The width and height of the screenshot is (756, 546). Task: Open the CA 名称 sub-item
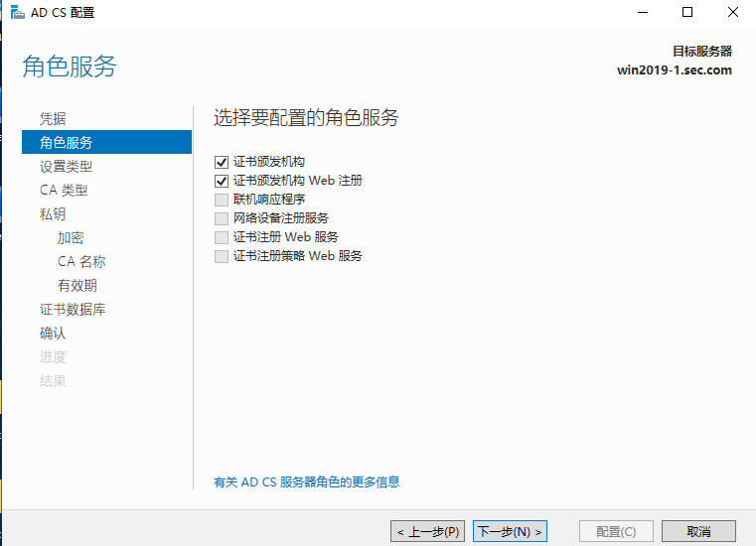click(81, 261)
